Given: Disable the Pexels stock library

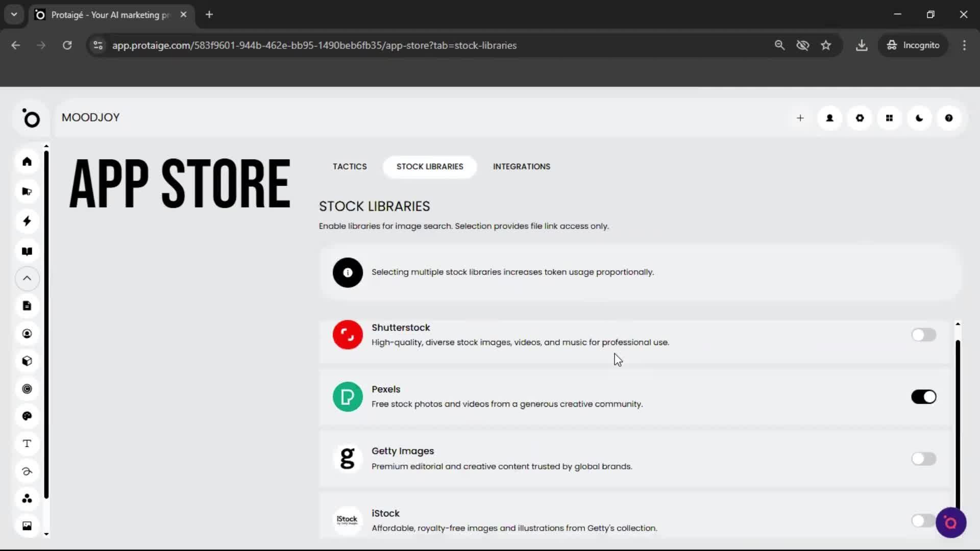Looking at the screenshot, I should (924, 396).
